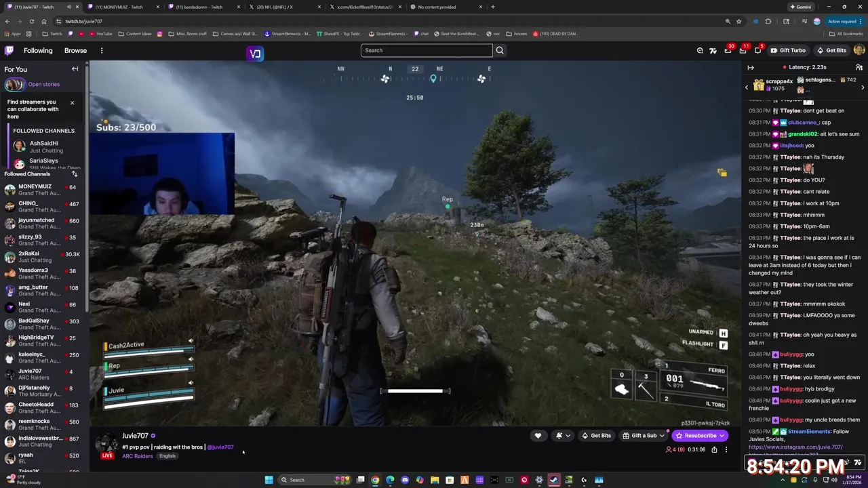
Task: Open the ARC Raiders category link
Action: (x=137, y=456)
